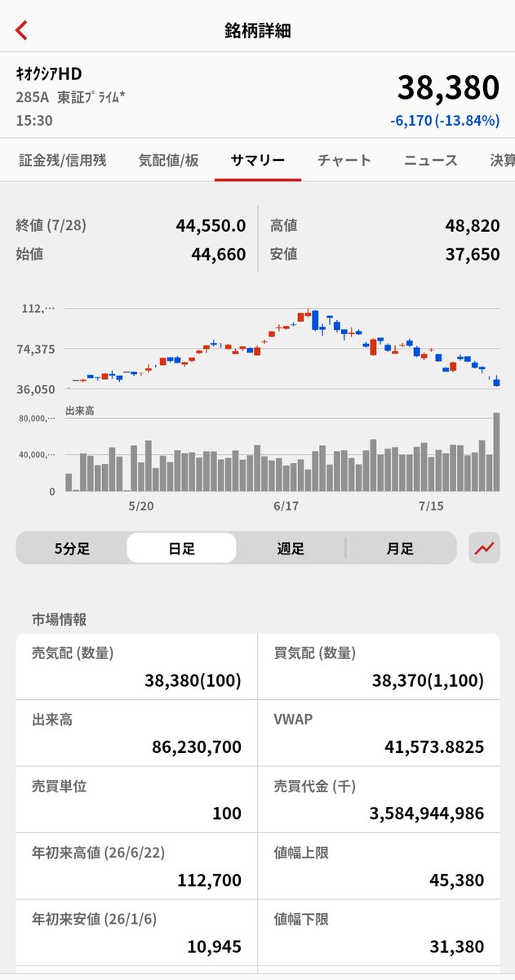Tap the 74,375 price axis label
Image resolution: width=515 pixels, height=980 pixels.
pyautogui.click(x=36, y=349)
